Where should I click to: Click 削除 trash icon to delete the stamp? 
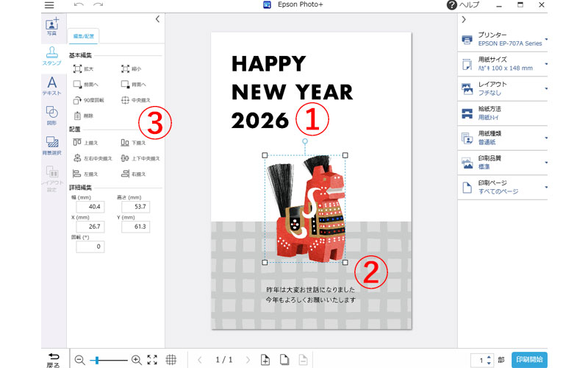click(83, 116)
